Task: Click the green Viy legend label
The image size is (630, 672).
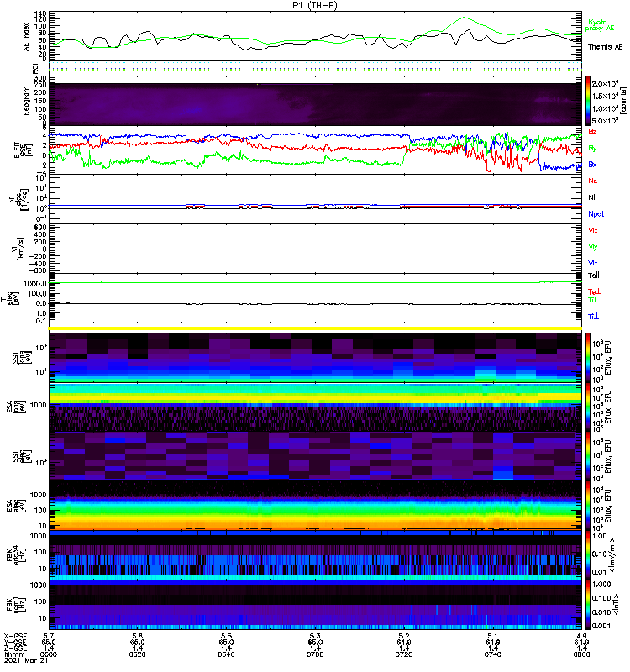Action: pos(593,247)
